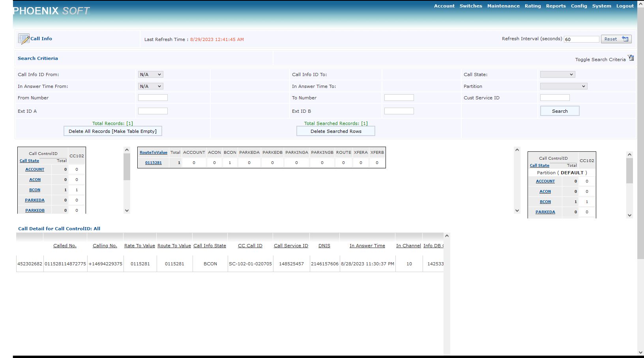Click the left panel's scrollbar thumb
This screenshot has width=644, height=358.
(x=127, y=167)
